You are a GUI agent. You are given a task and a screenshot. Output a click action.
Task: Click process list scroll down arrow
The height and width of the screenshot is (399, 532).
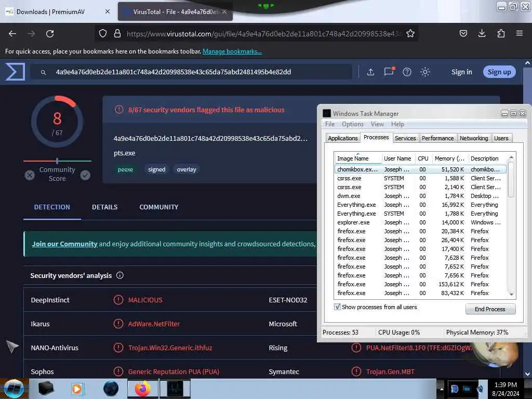tap(511, 295)
